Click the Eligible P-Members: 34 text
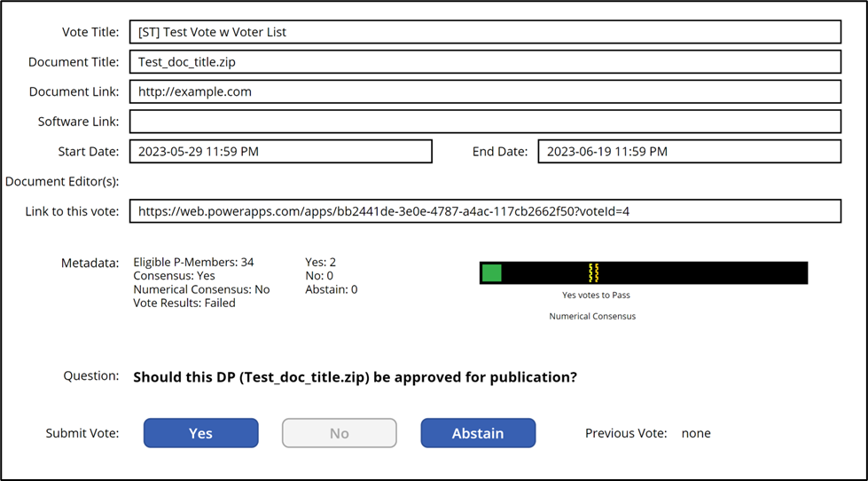The image size is (868, 481). pos(193,262)
